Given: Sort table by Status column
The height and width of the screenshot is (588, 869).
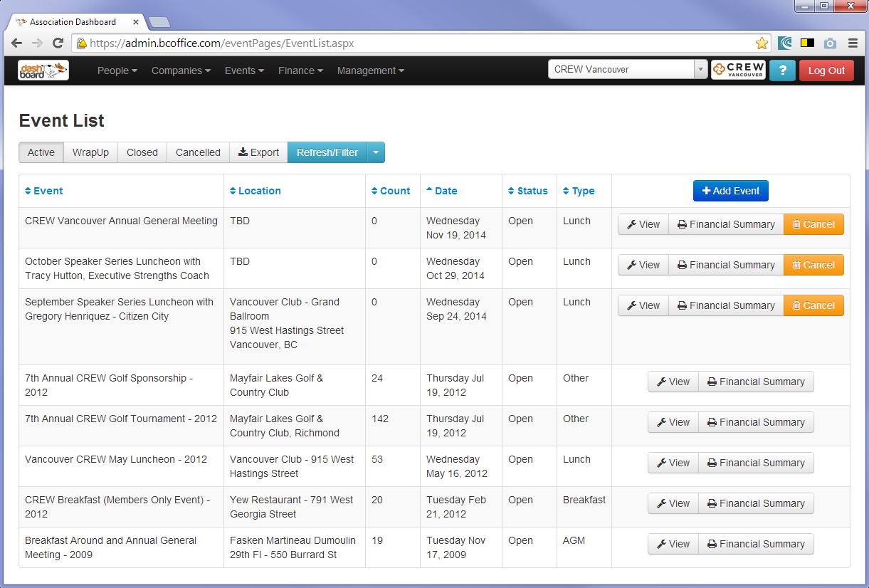Looking at the screenshot, I should coord(528,191).
